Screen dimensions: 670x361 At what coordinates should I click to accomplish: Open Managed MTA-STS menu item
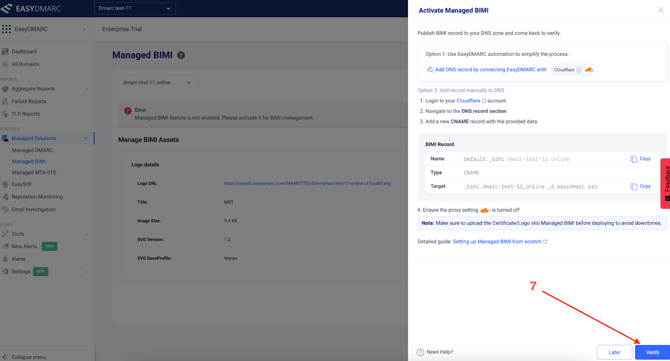pos(34,172)
